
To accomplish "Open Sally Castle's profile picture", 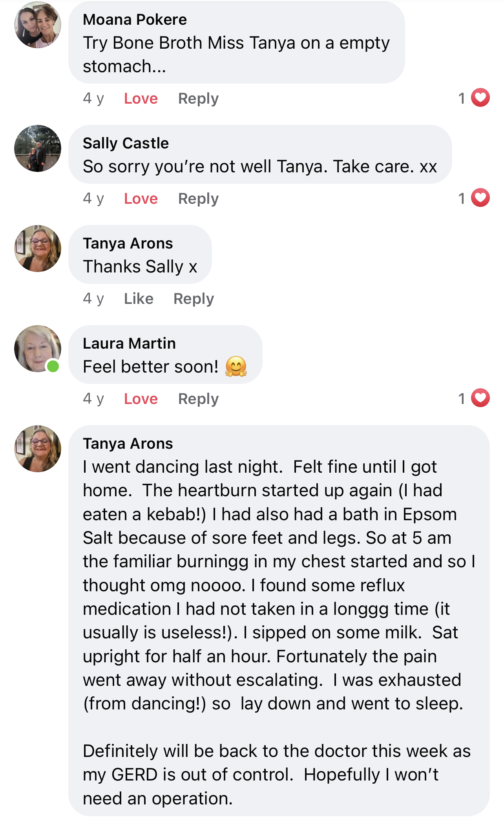I will tap(38, 148).
